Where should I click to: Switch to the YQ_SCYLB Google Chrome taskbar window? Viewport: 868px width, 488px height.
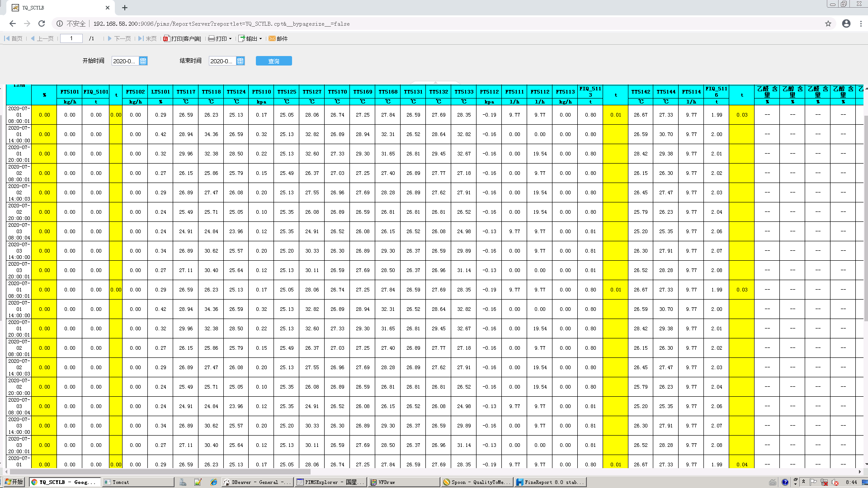[x=65, y=482]
